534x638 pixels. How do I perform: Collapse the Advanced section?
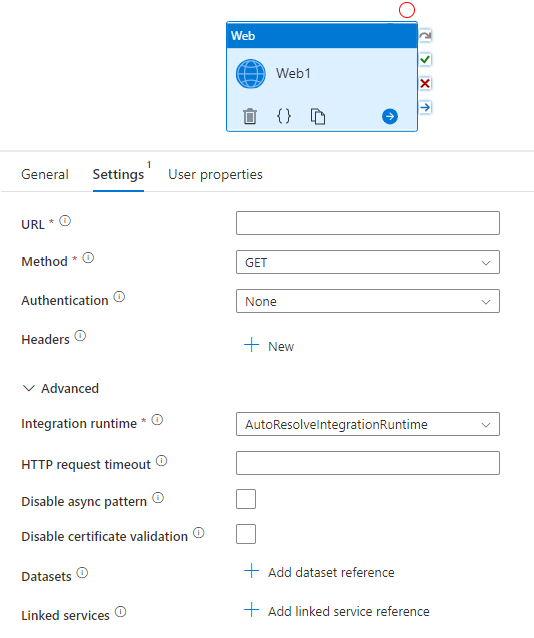tap(60, 389)
